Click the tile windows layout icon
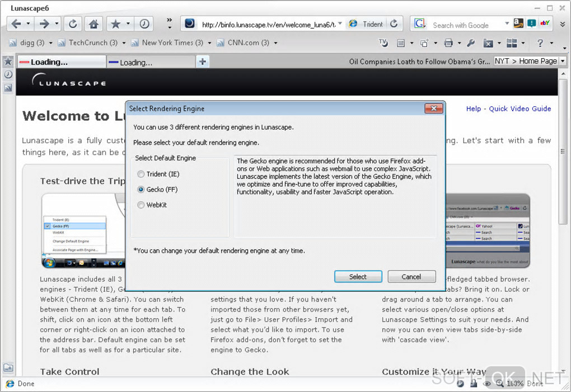Viewport: 571px width, 392px height. 512,43
